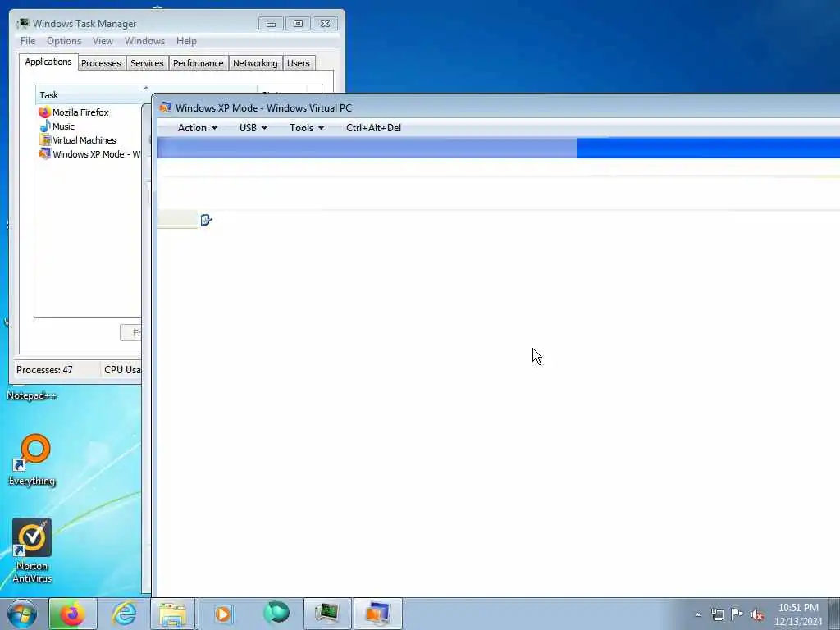Select the Music task row
840x630 pixels.
pyautogui.click(x=89, y=126)
